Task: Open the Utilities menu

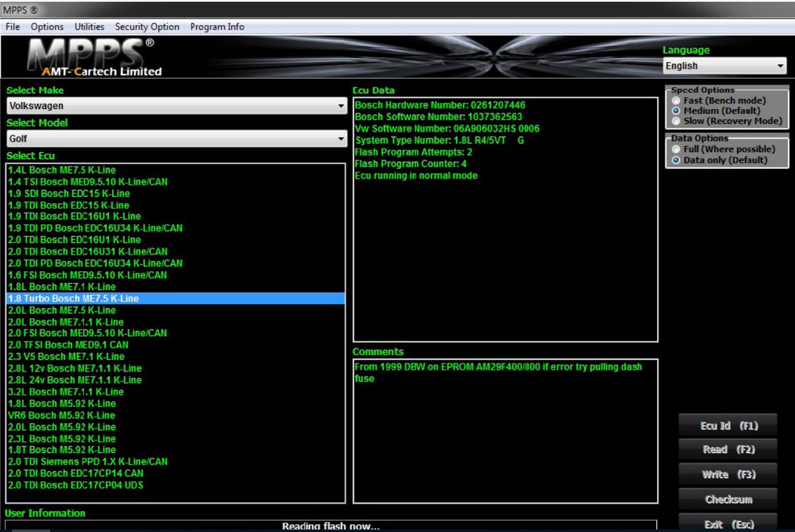Action: (90, 27)
